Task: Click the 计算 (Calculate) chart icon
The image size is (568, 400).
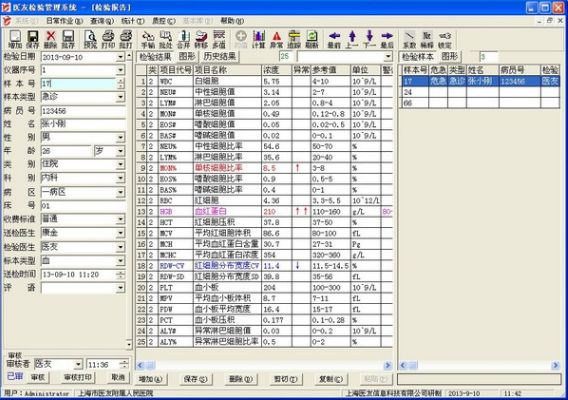Action: click(259, 39)
